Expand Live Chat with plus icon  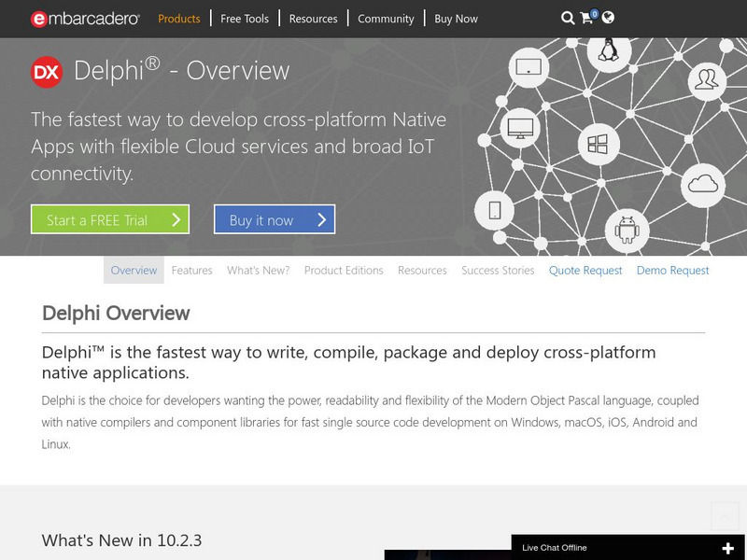tap(727, 549)
